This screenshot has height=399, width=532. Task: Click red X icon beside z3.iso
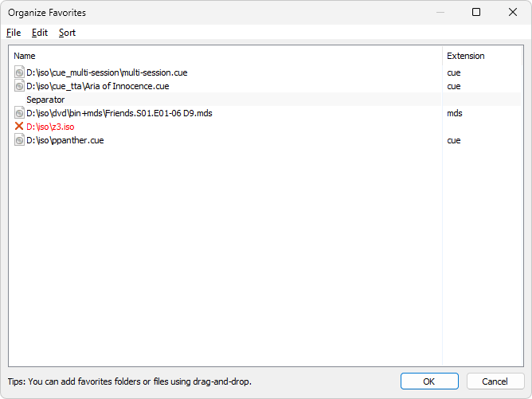(x=20, y=127)
